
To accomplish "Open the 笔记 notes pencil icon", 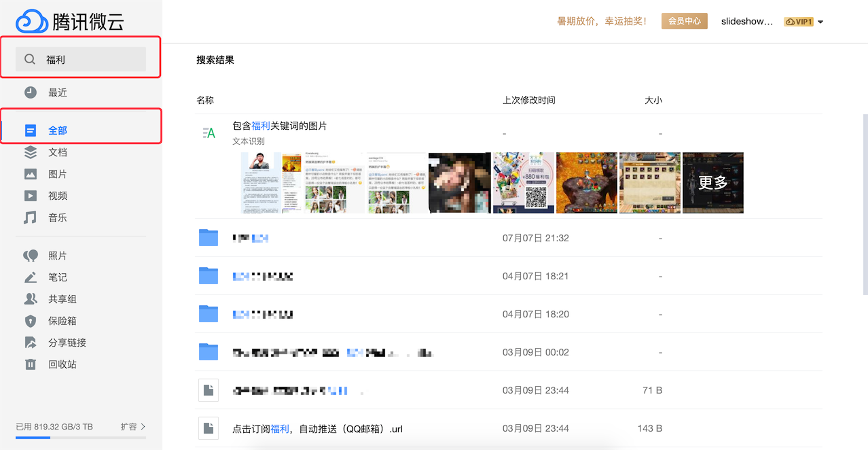I will pos(31,277).
